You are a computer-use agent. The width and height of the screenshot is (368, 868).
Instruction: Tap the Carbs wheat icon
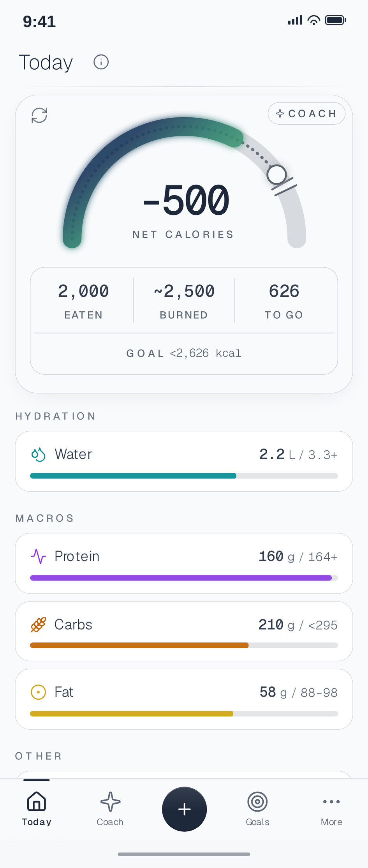(38, 625)
